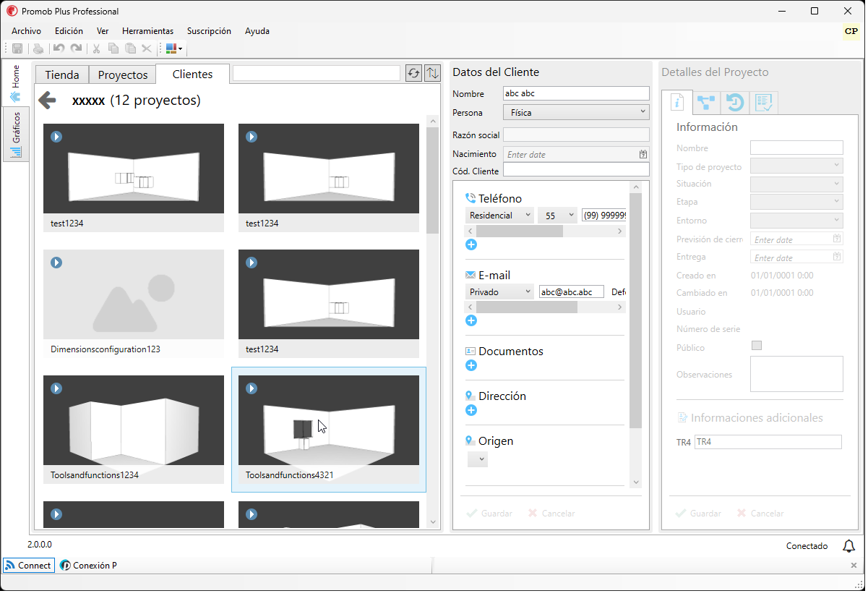Screen dimensions: 868x596
Task: Open the Nacimiento calendar picker icon
Action: 643,154
